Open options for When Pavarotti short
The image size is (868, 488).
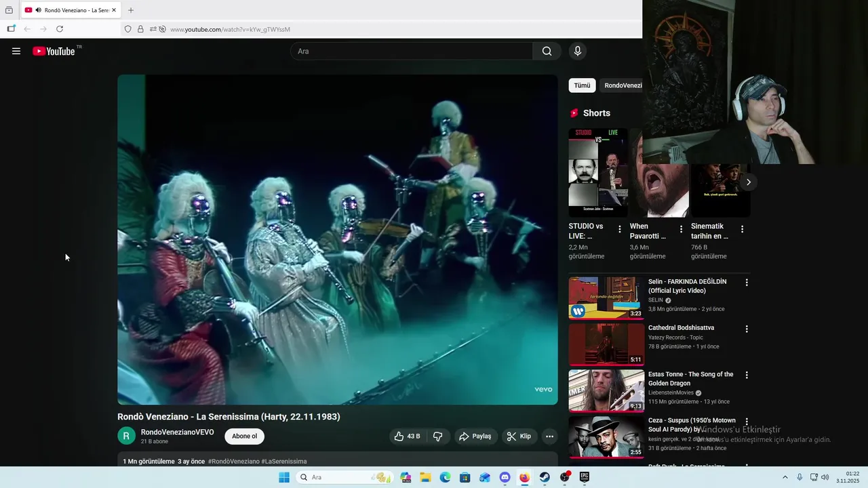tap(681, 229)
